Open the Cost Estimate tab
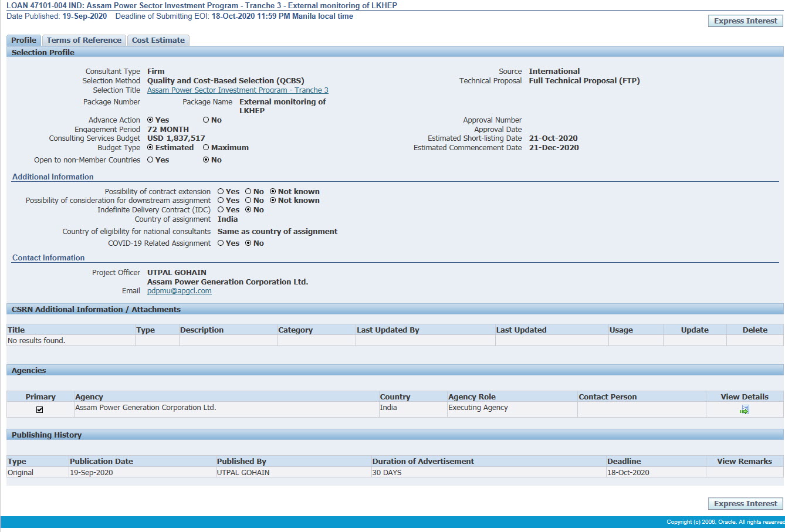This screenshot has width=785, height=532. coord(158,40)
